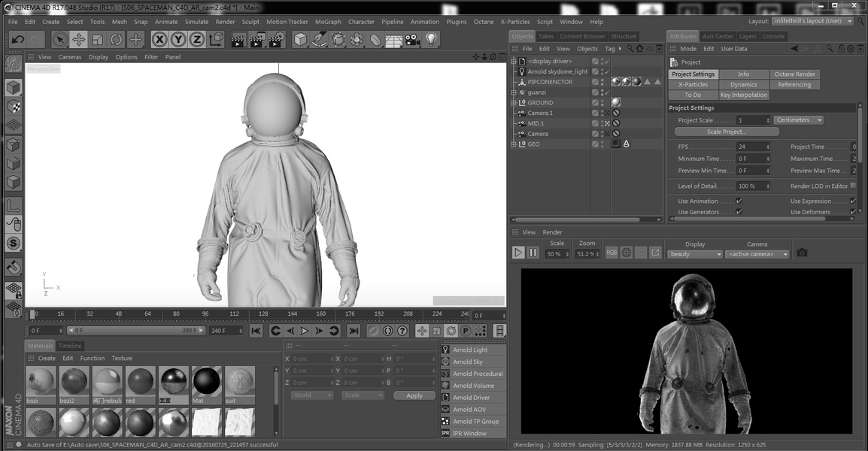
Task: Open Arnold Light from Arnold list
Action: click(473, 350)
